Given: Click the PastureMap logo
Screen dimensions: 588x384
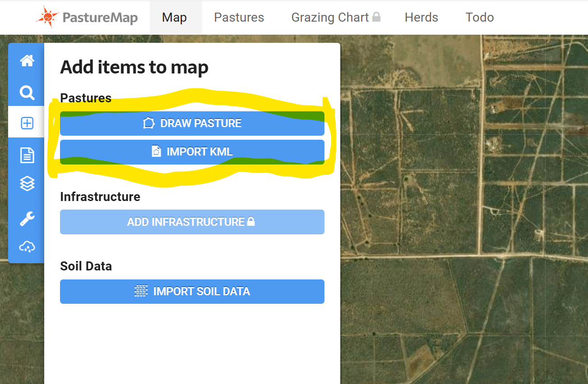Looking at the screenshot, I should coord(87,18).
